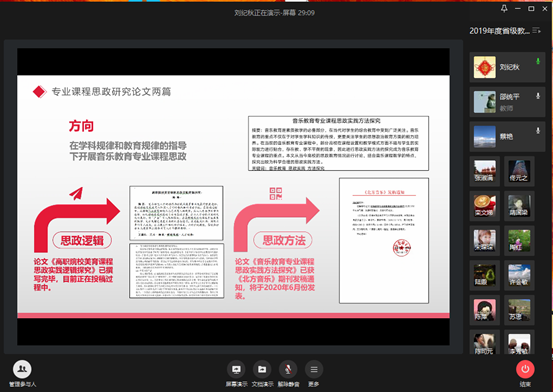The width and height of the screenshot is (553, 392).
Task: End the meeting with 结束 button
Action: click(x=525, y=374)
